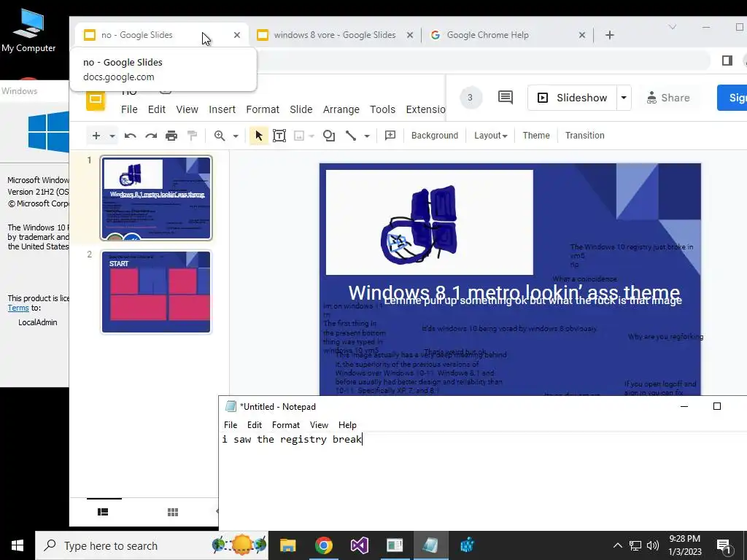Close the 'windows 8 vore' tab
747x560 pixels.
[410, 35]
